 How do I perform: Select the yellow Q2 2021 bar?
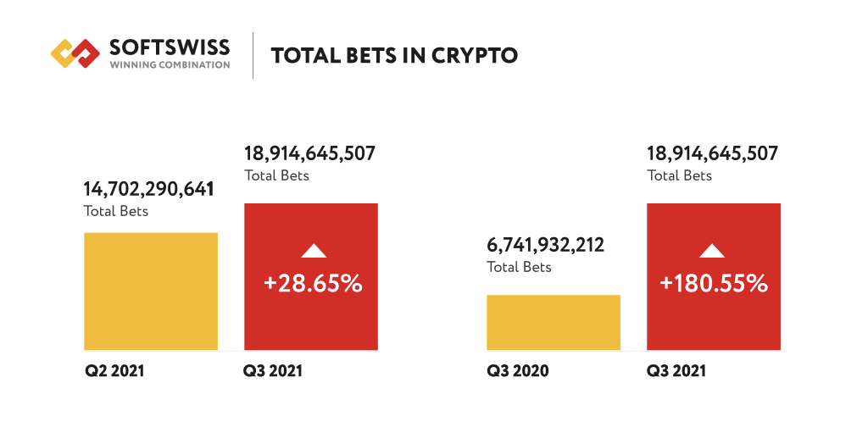[151, 291]
